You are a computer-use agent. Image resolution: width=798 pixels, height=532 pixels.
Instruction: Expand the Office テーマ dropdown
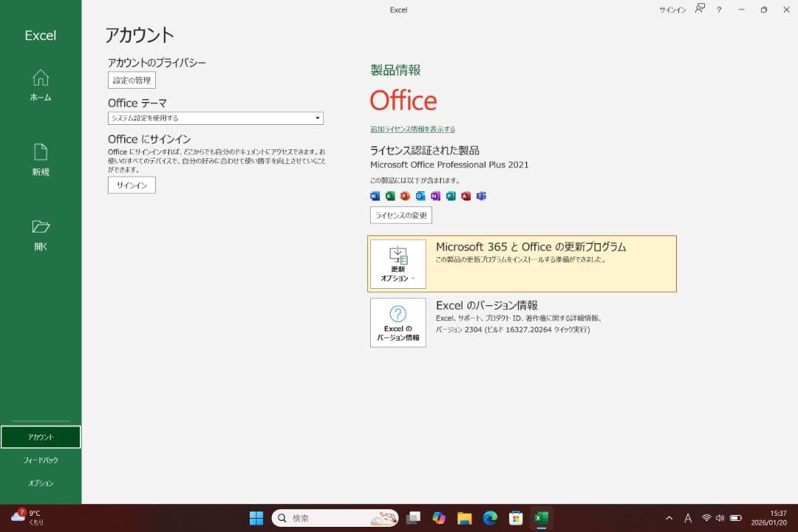pyautogui.click(x=318, y=117)
